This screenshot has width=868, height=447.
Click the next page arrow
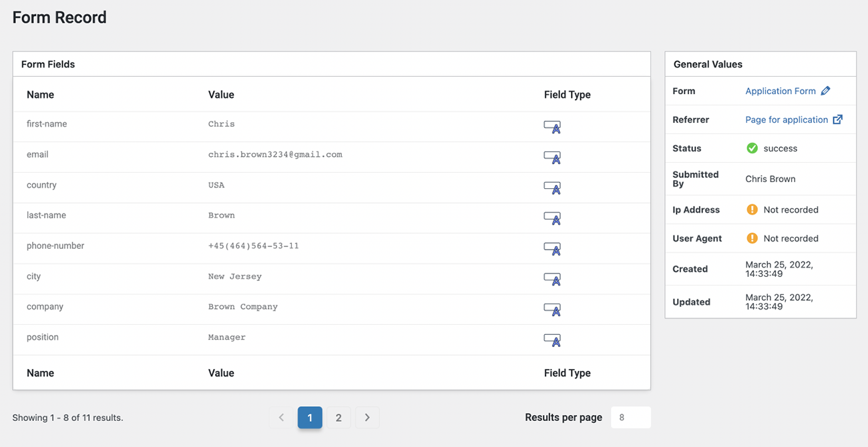pyautogui.click(x=367, y=417)
